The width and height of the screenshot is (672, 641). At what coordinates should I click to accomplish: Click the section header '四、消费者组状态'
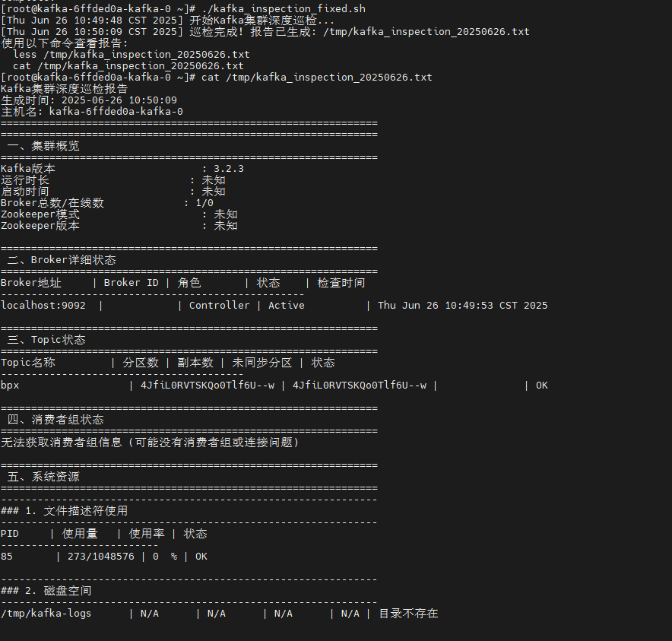tap(55, 419)
